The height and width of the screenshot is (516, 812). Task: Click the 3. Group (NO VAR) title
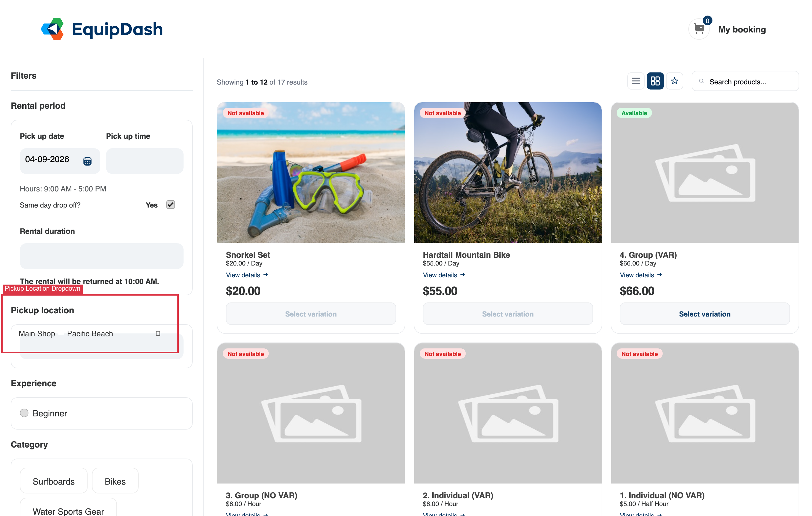click(261, 495)
